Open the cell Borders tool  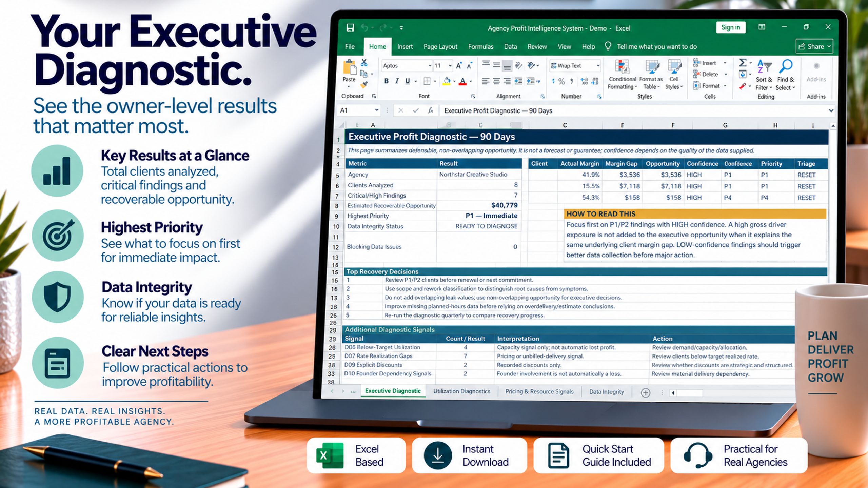tap(427, 81)
